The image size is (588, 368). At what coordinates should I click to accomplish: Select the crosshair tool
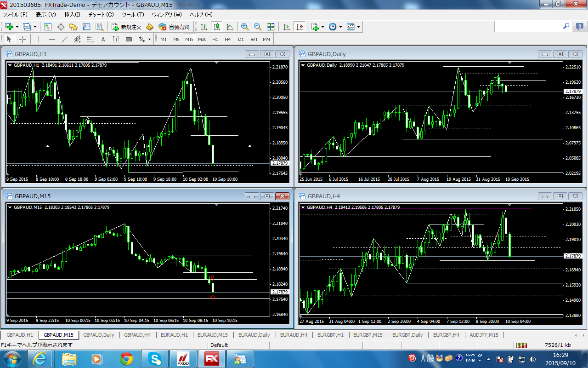click(22, 39)
